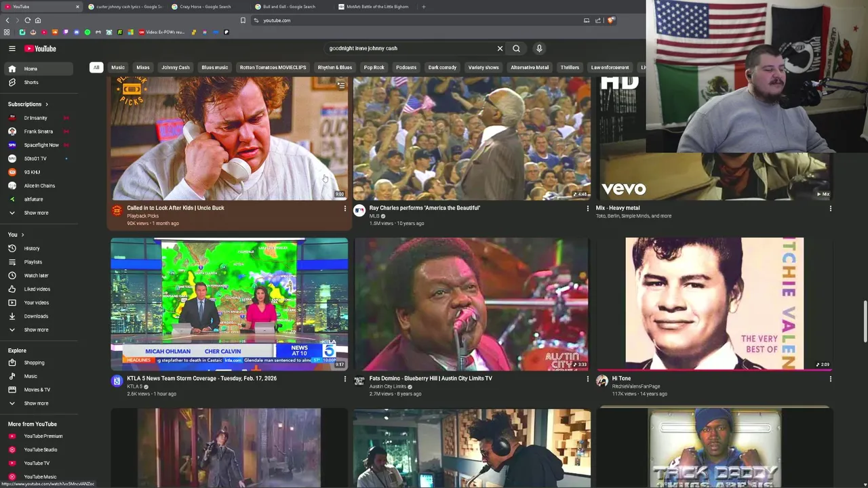The width and height of the screenshot is (868, 488).
Task: Open the Subscriptions section header chevron
Action: pyautogui.click(x=46, y=104)
